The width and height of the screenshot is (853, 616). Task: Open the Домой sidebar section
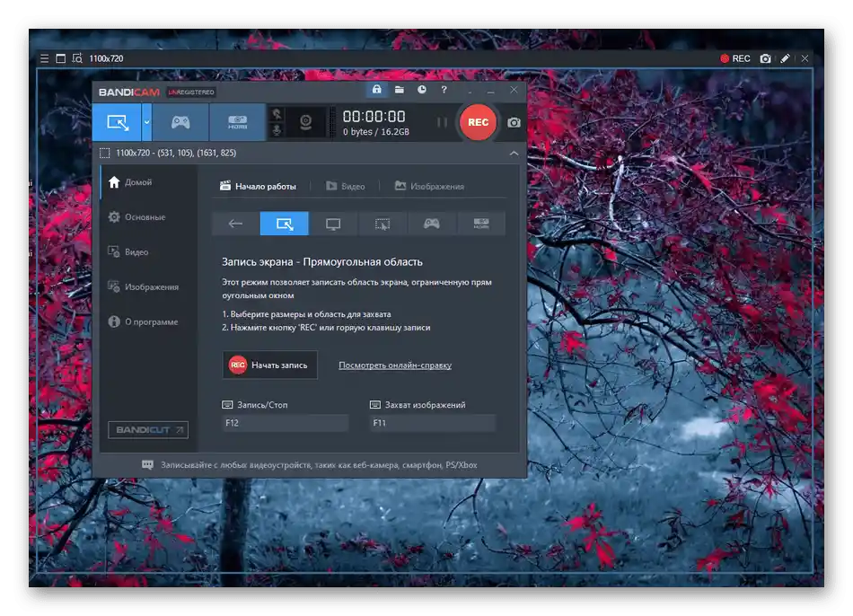point(148,182)
